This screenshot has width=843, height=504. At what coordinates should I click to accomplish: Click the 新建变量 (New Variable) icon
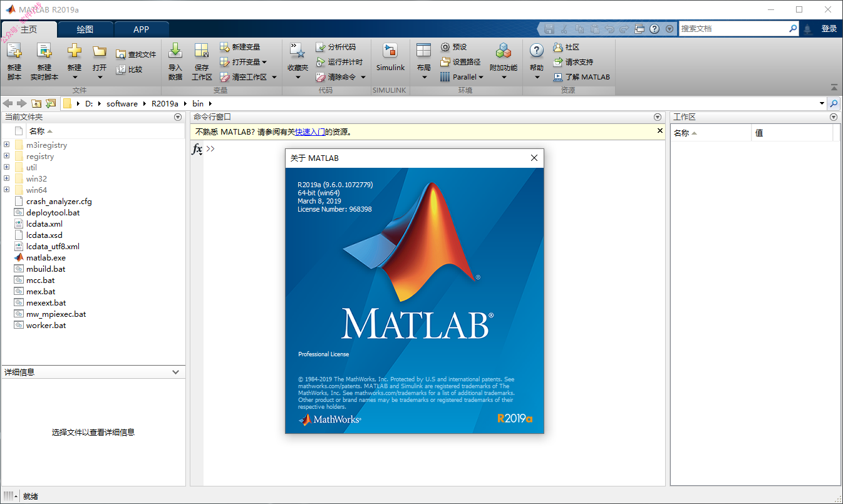[225, 47]
